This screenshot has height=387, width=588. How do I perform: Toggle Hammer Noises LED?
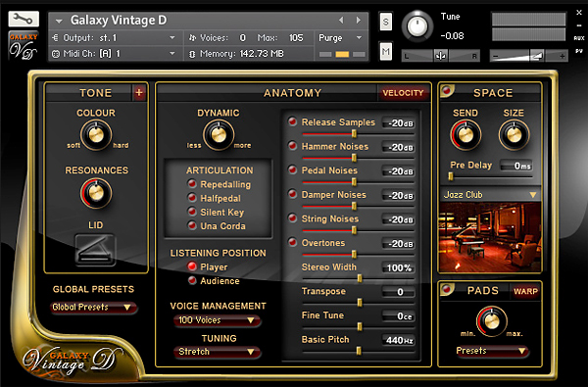292,146
